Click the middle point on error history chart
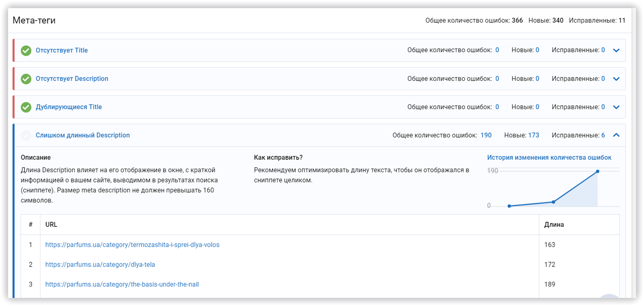The image size is (644, 306). pos(553,202)
